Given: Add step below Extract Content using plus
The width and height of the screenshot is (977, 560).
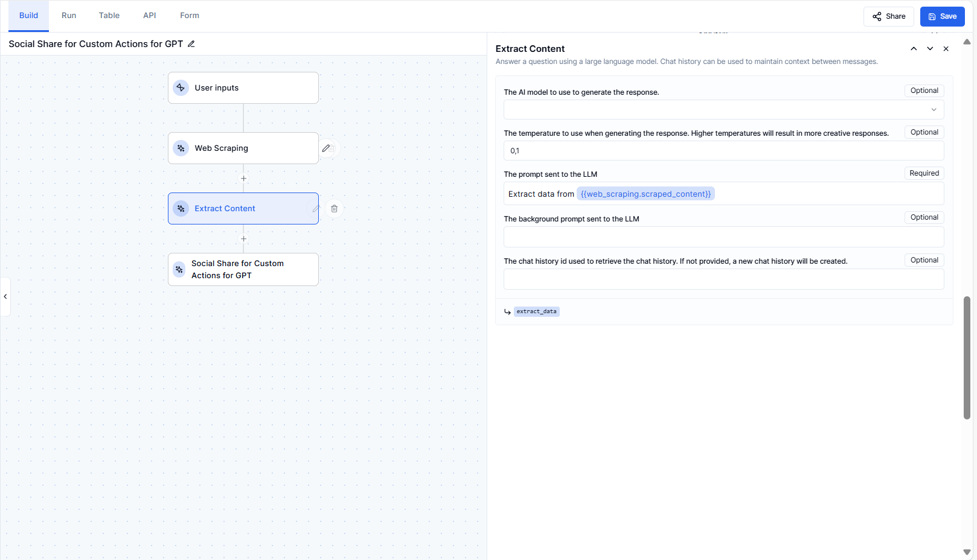Looking at the screenshot, I should [x=243, y=239].
